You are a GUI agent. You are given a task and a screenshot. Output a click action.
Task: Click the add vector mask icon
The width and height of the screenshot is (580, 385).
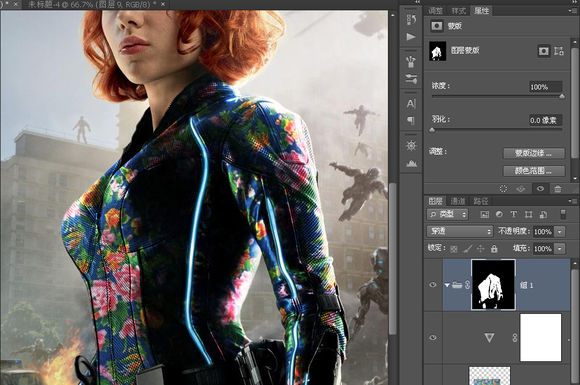559,51
